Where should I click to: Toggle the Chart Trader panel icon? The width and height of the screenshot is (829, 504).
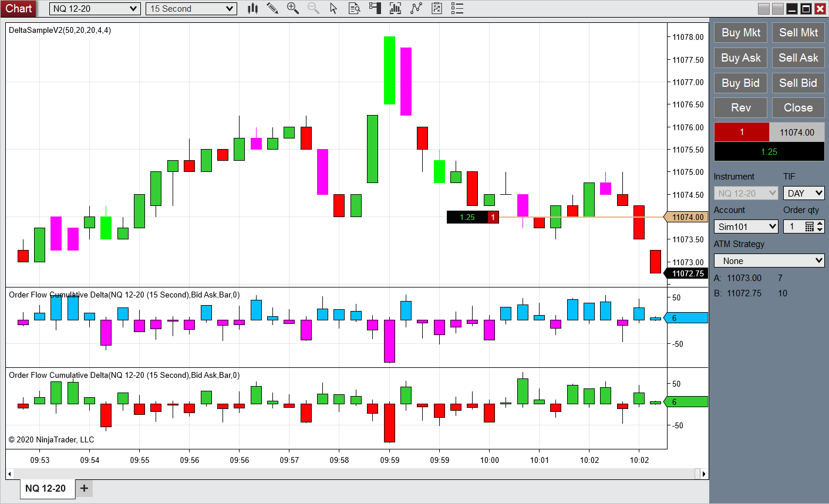point(375,8)
